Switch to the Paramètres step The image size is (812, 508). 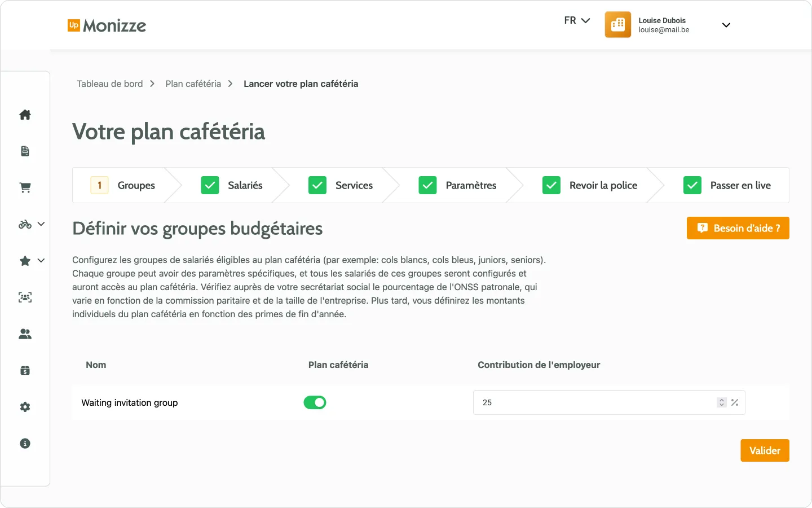[471, 185]
